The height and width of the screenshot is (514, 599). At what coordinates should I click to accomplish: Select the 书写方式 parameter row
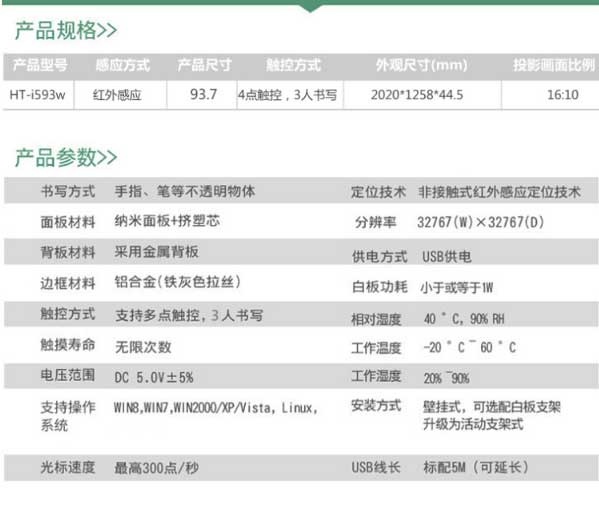pyautogui.click(x=301, y=191)
